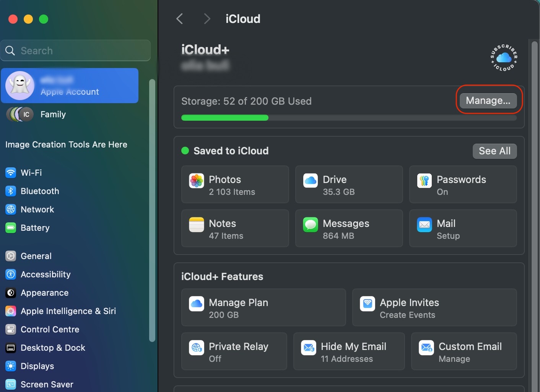The width and height of the screenshot is (540, 392).
Task: Go back using the left navigation chevron
Action: 179,18
